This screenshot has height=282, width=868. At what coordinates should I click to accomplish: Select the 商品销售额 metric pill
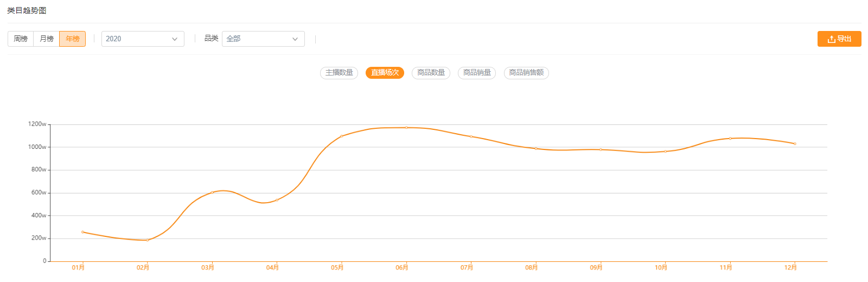coord(526,73)
